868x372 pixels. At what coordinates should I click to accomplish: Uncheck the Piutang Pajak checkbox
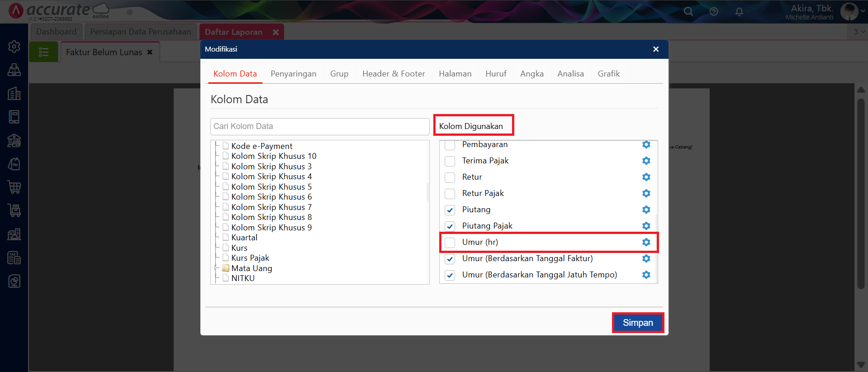coord(450,226)
